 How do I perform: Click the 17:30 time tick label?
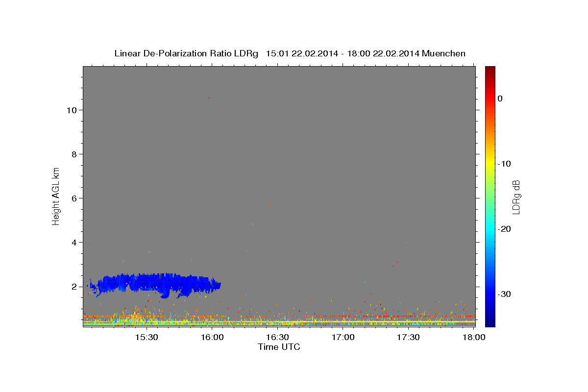408,337
